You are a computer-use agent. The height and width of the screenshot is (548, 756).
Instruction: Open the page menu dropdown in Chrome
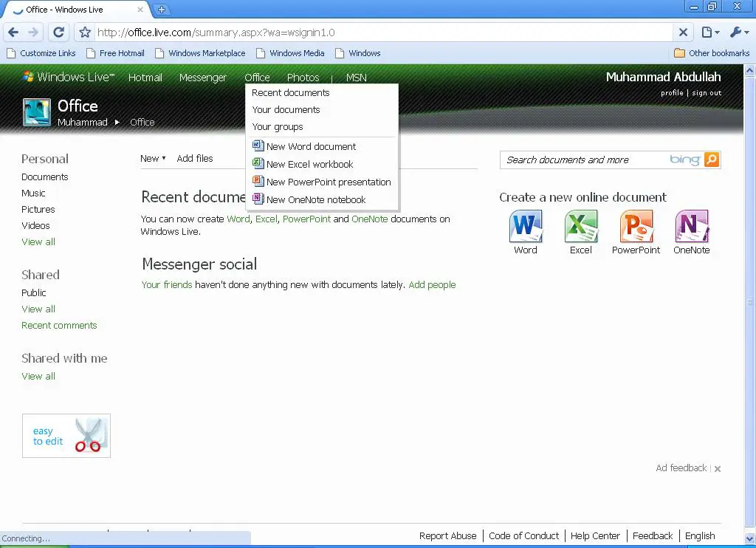[x=709, y=32]
